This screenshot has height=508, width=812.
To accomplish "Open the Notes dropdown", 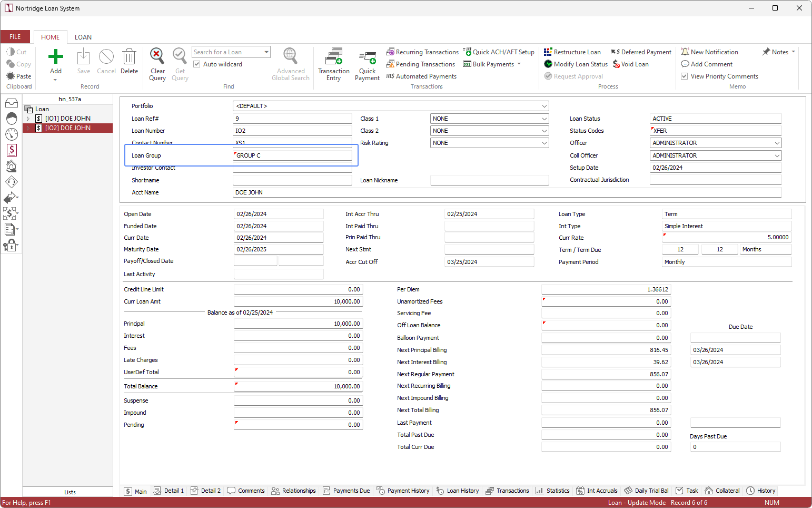I will 793,52.
